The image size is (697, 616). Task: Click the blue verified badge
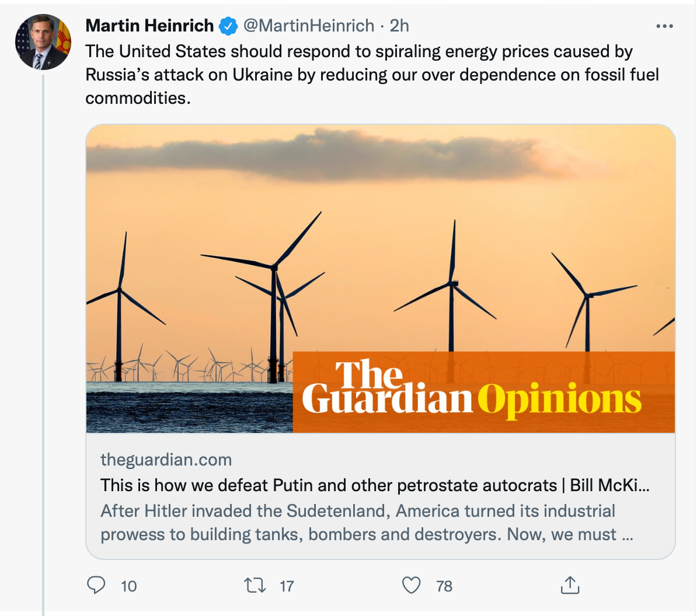(x=228, y=26)
